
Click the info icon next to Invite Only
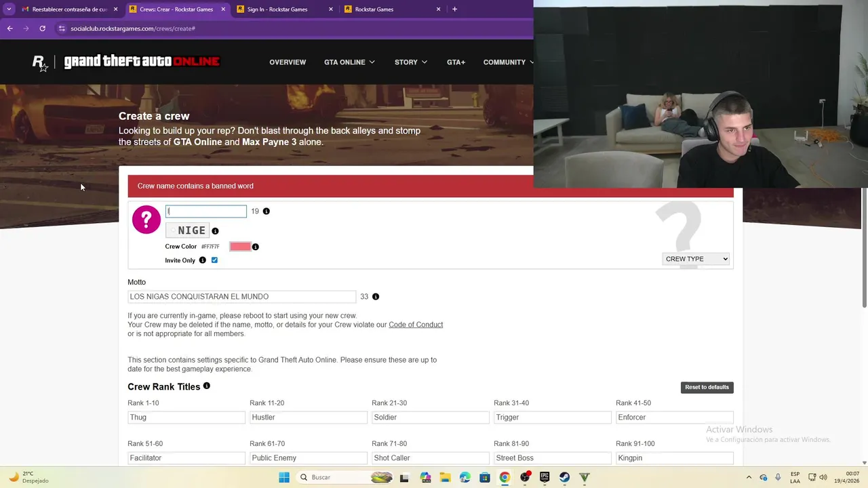[202, 260]
